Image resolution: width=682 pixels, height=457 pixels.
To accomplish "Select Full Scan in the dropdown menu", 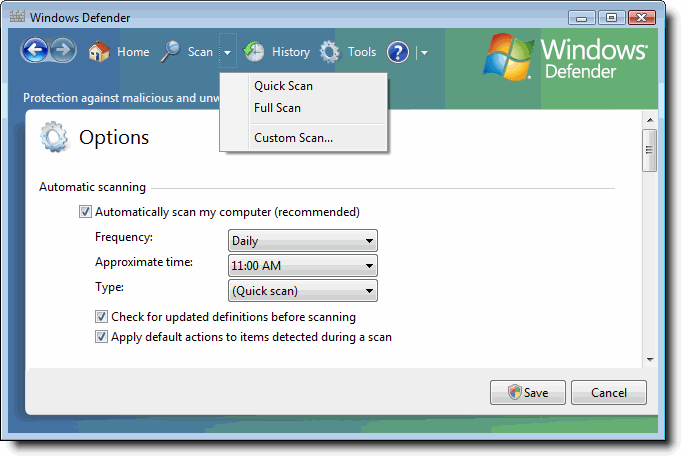I will (x=277, y=108).
